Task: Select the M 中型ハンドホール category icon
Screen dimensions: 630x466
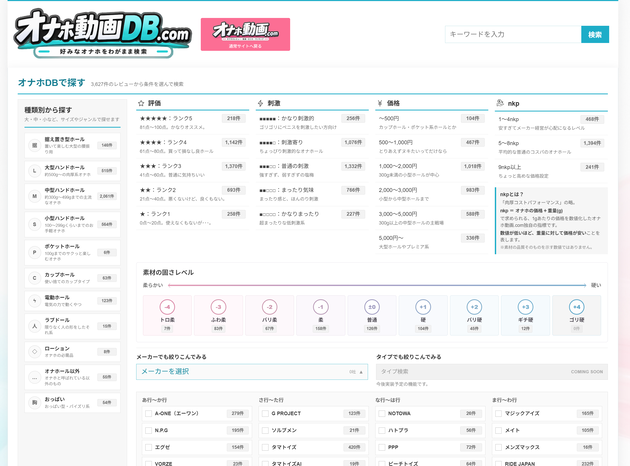Action: [x=35, y=196]
